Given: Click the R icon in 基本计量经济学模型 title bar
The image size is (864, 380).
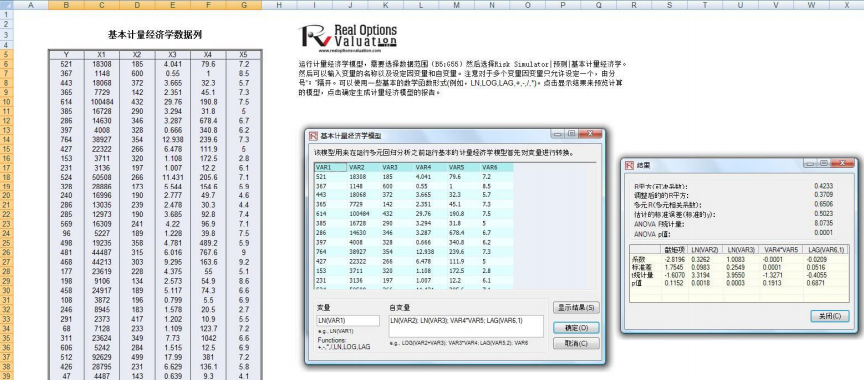Looking at the screenshot, I should (x=313, y=135).
